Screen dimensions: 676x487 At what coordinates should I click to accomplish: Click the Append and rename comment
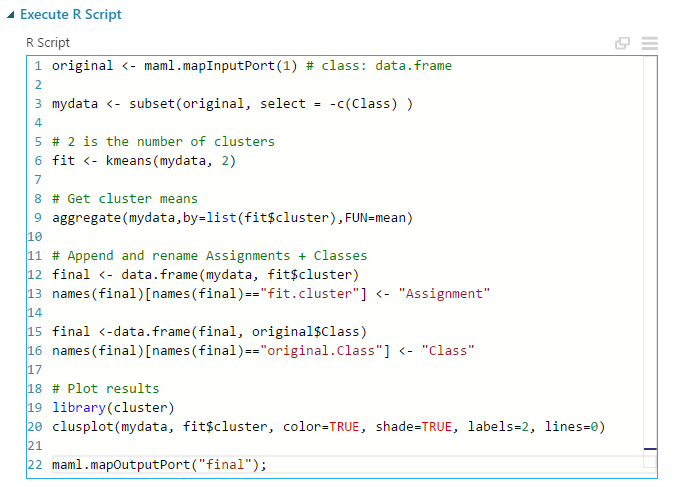210,256
